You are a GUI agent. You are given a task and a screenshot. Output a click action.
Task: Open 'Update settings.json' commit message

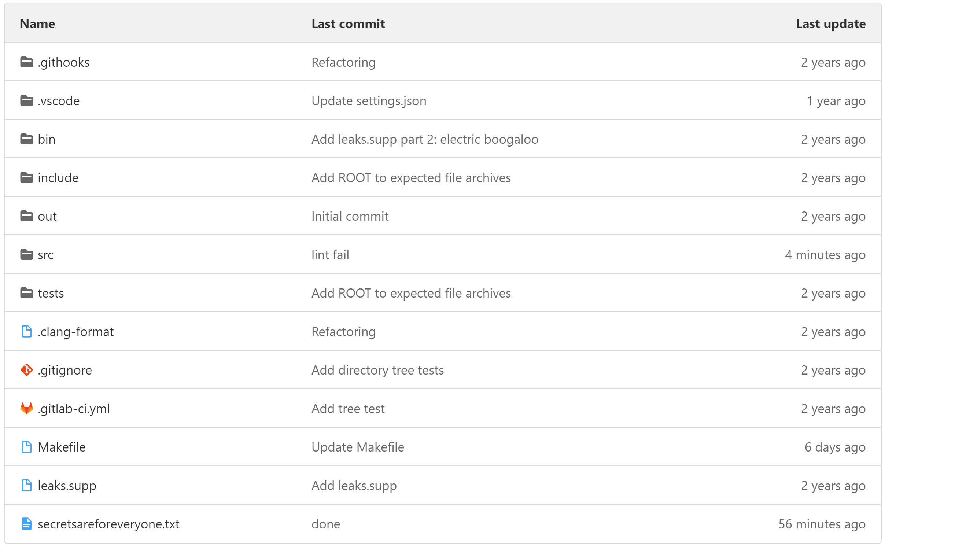[x=369, y=101]
